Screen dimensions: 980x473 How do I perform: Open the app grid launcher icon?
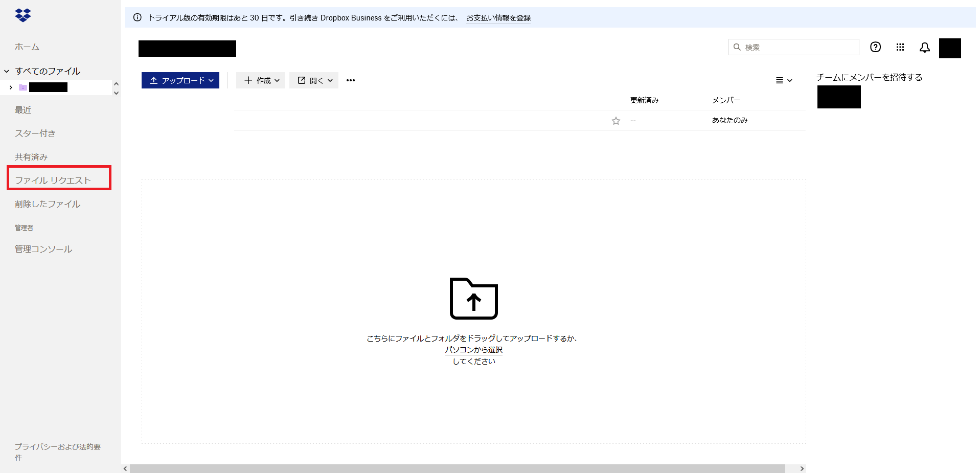(900, 47)
